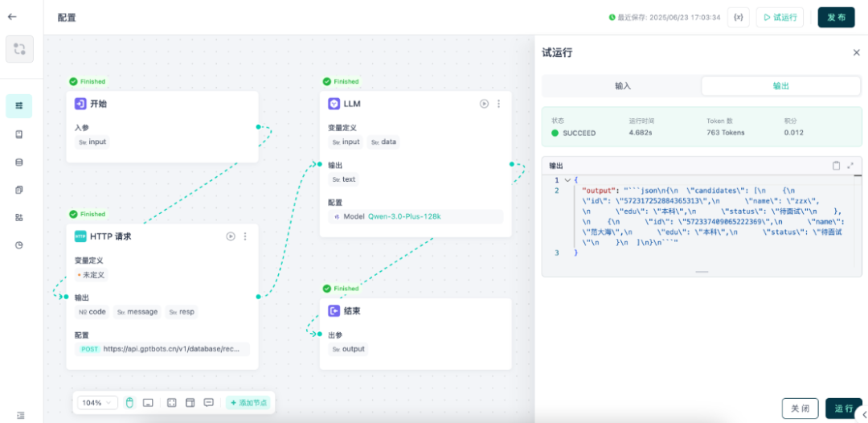Viewport: 868px width, 423px height.
Task: Collapse the JSON at line 1
Action: click(567, 180)
